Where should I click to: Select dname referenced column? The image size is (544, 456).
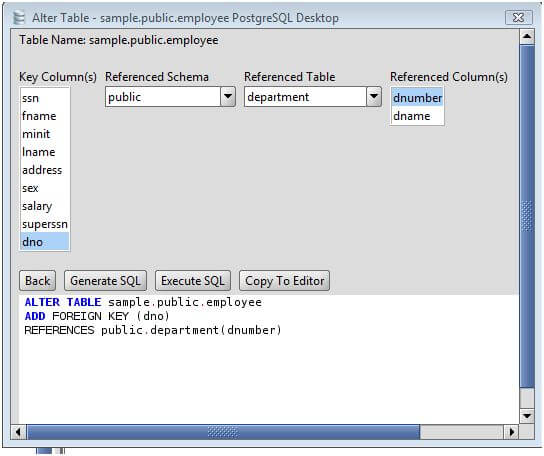[x=417, y=116]
